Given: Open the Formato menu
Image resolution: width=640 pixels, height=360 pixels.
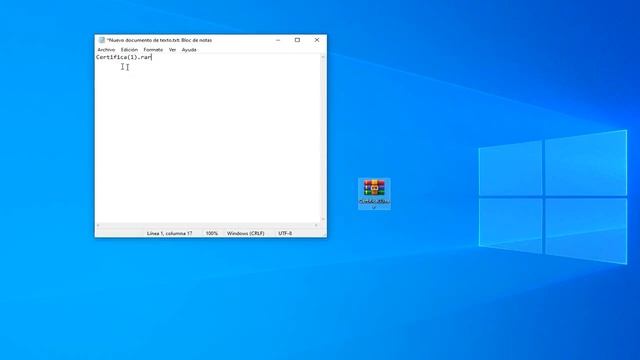Looking at the screenshot, I should (x=153, y=50).
